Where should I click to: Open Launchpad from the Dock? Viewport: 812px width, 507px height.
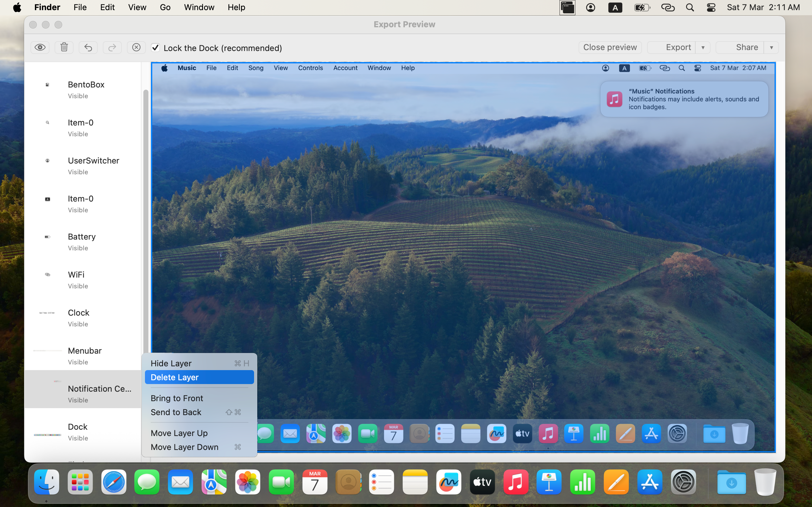tap(80, 482)
